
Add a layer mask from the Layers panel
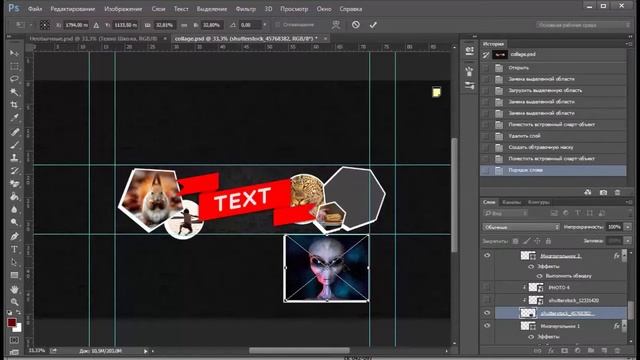[564, 351]
